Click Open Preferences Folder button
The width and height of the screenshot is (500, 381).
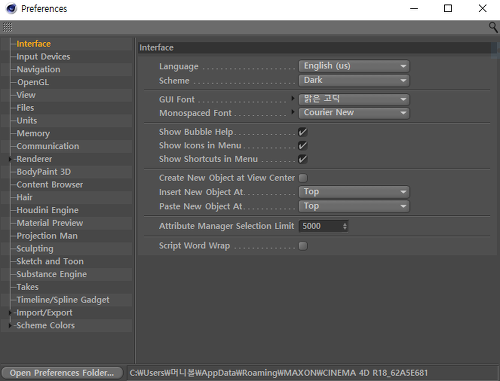click(x=62, y=373)
